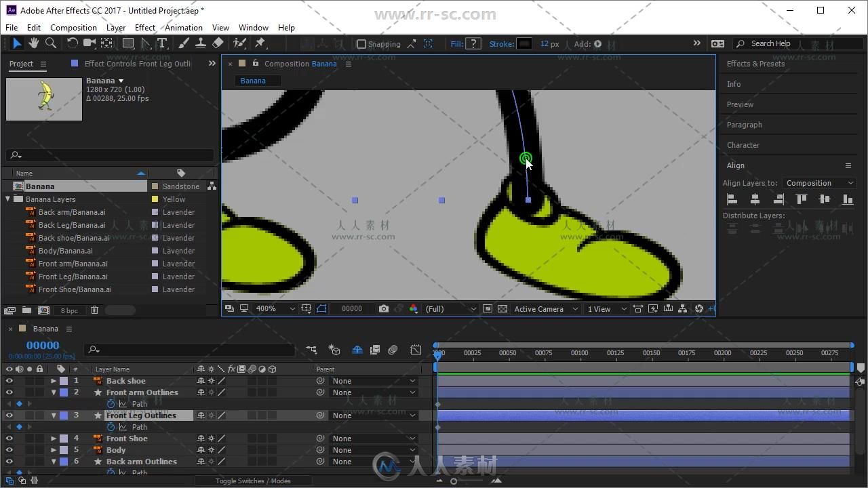Collapse the Banana Layers folder
Image resolution: width=868 pixels, height=488 pixels.
coord(8,199)
